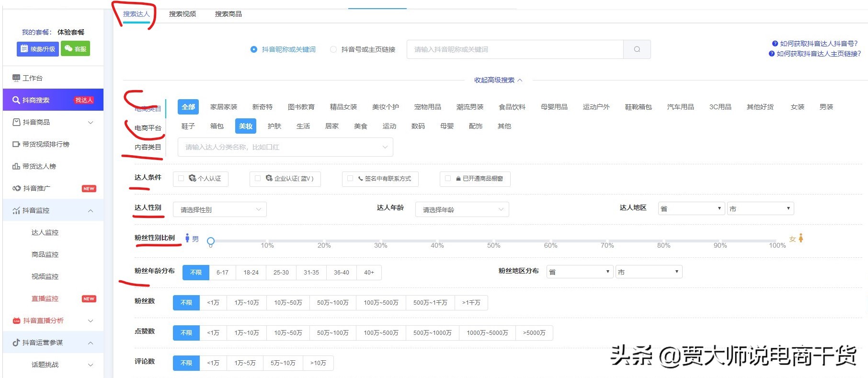
Task: Open the 达人地区 省 dropdown
Action: pos(691,208)
